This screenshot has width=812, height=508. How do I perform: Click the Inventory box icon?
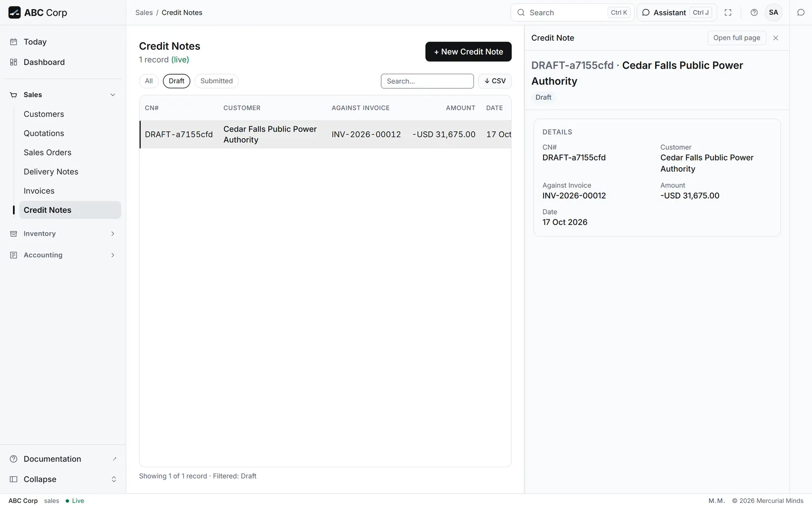tap(14, 234)
